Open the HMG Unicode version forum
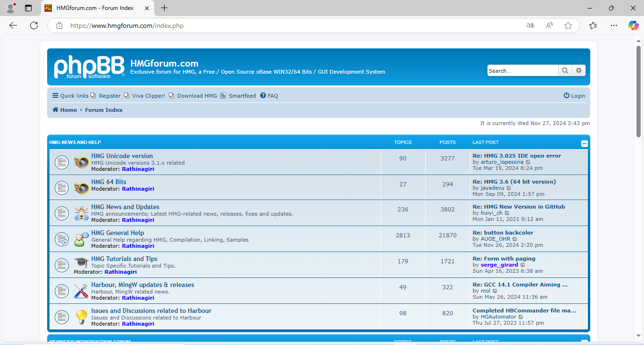Screen dimensions: 644x345 point(122,156)
